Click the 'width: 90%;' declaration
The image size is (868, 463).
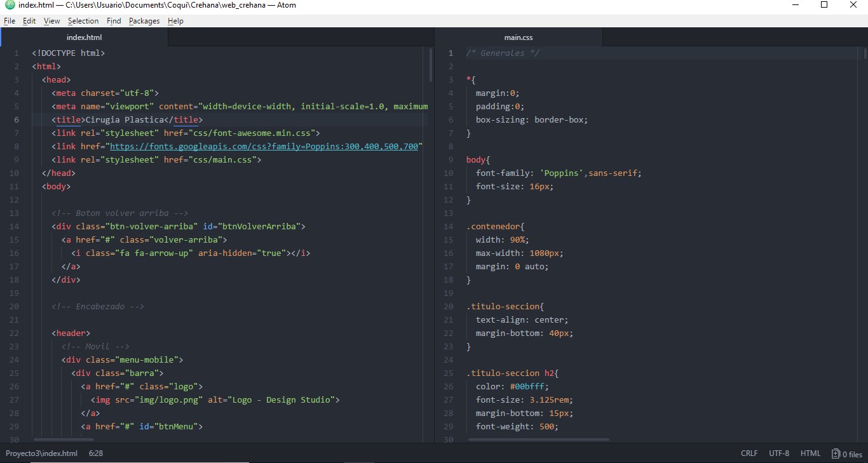click(x=503, y=240)
